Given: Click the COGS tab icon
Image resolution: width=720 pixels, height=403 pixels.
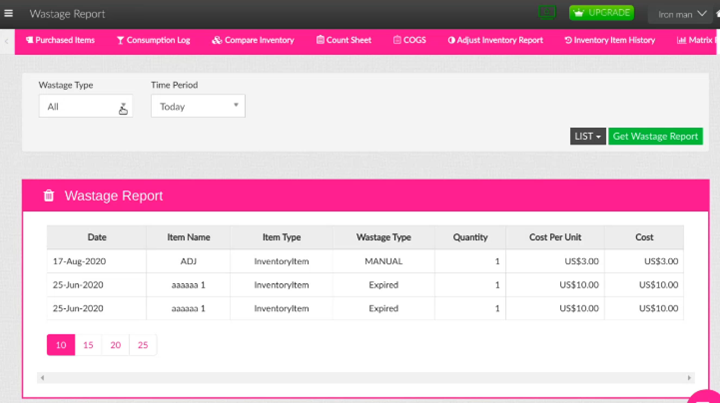Looking at the screenshot, I should [x=397, y=40].
